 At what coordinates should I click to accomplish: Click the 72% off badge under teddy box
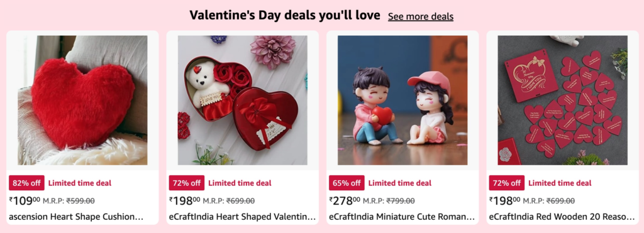[x=186, y=183]
